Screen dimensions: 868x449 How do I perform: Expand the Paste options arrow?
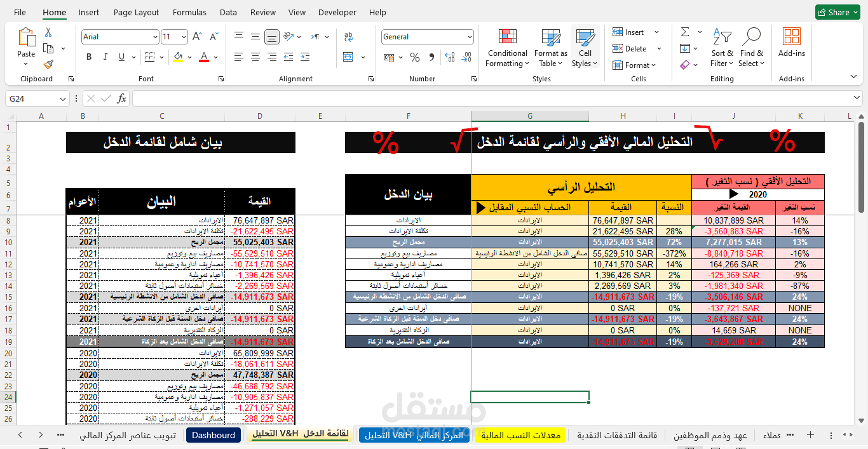26,64
